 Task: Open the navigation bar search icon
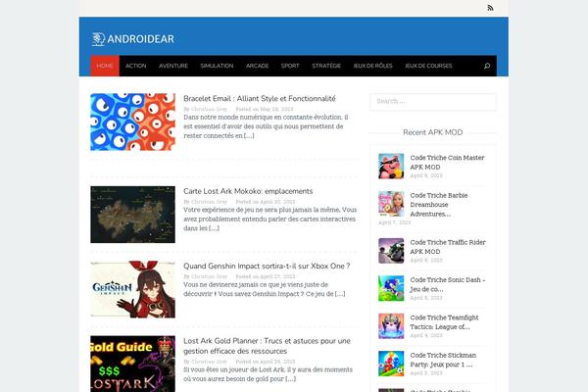487,66
